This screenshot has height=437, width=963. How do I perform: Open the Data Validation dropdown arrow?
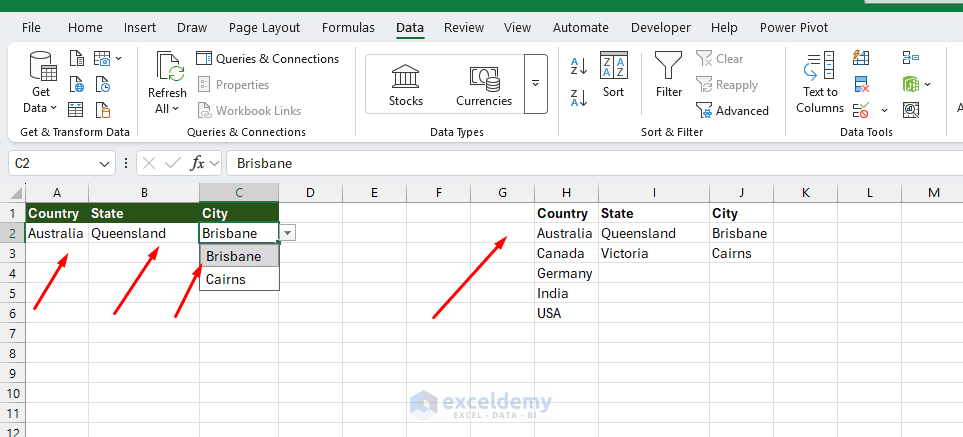884,110
